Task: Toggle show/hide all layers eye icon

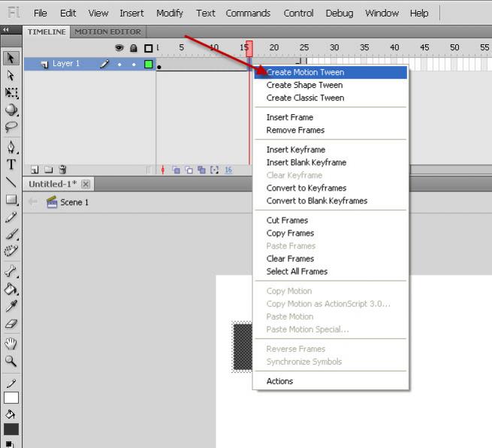Action: (x=119, y=48)
